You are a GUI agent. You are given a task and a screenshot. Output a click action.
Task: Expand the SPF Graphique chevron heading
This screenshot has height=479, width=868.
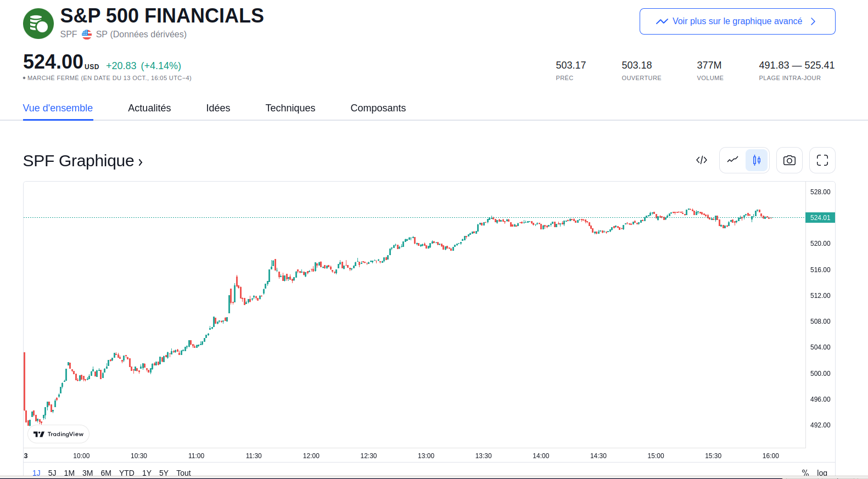[x=83, y=161]
